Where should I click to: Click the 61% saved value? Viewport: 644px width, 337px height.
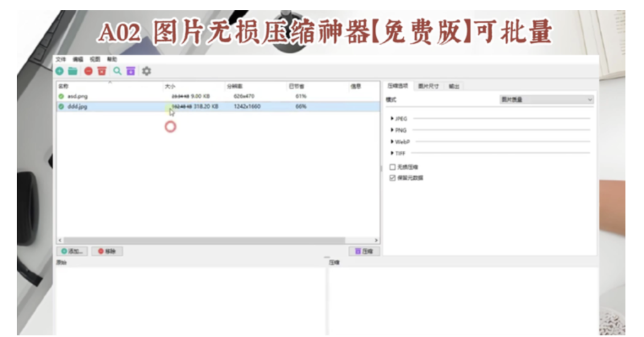301,96
